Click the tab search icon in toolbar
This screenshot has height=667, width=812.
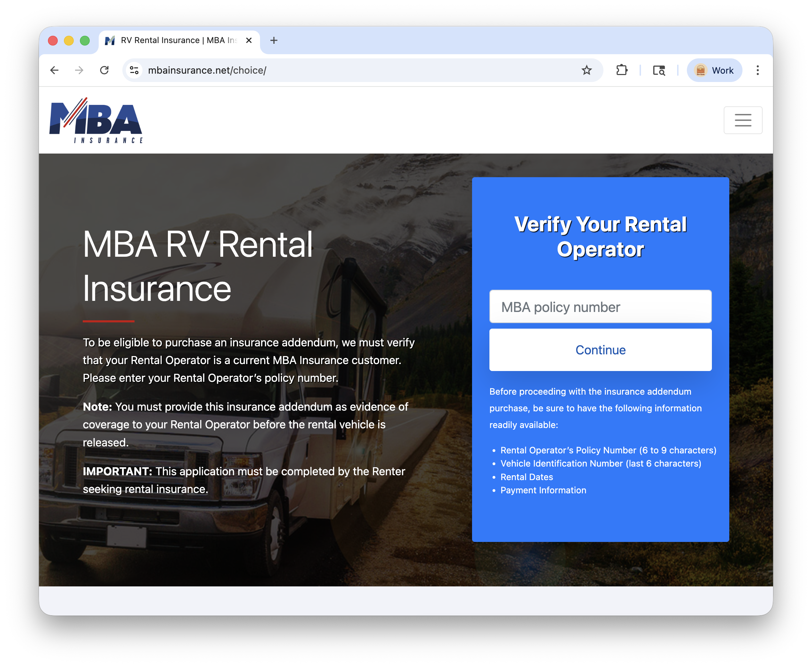659,70
